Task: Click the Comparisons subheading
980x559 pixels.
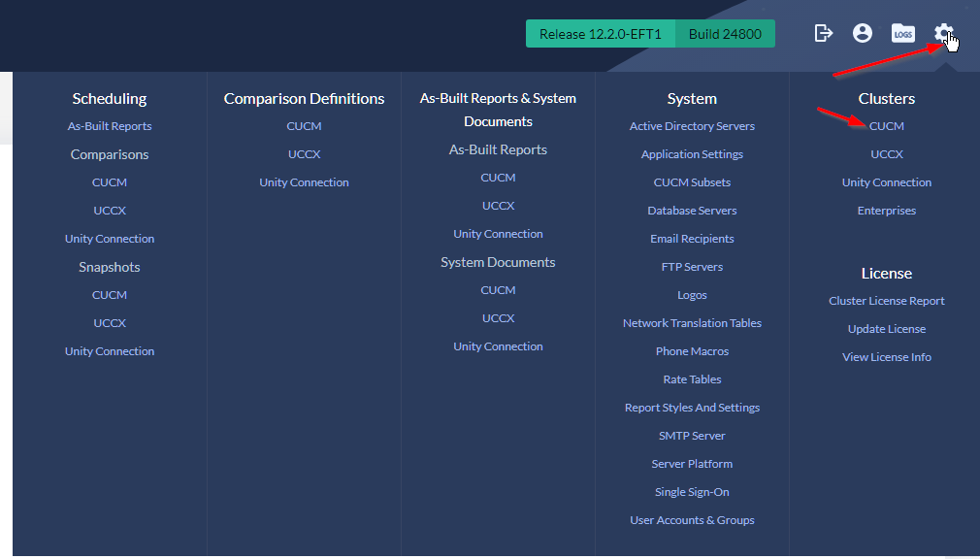Action: pos(110,154)
